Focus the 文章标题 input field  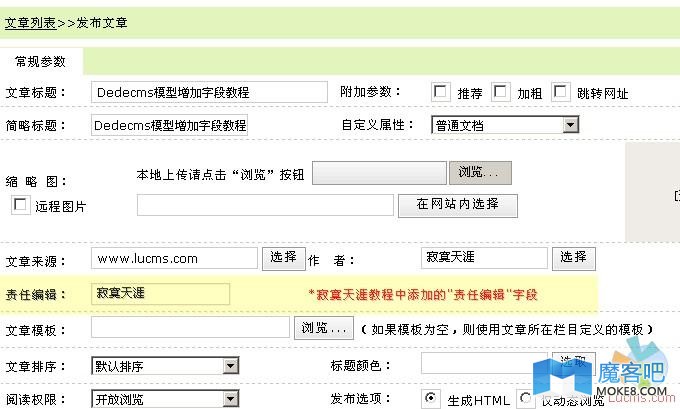[209, 92]
